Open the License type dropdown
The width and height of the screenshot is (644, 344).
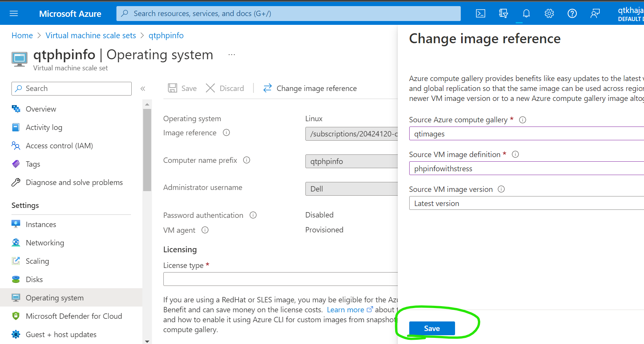(x=281, y=279)
